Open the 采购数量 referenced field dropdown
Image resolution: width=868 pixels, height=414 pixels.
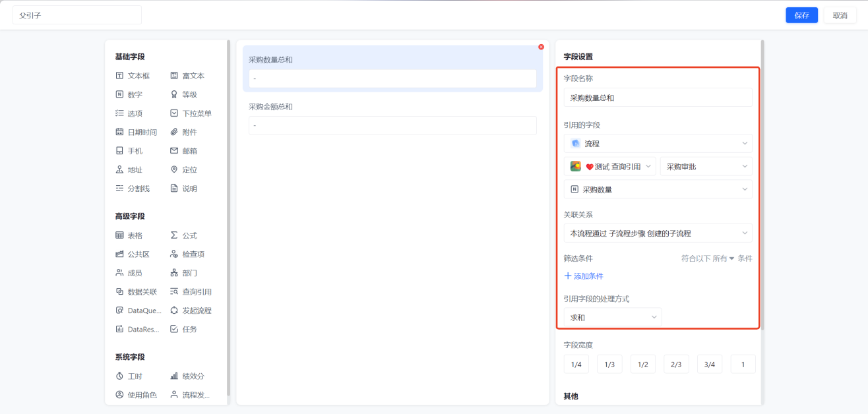click(x=658, y=189)
